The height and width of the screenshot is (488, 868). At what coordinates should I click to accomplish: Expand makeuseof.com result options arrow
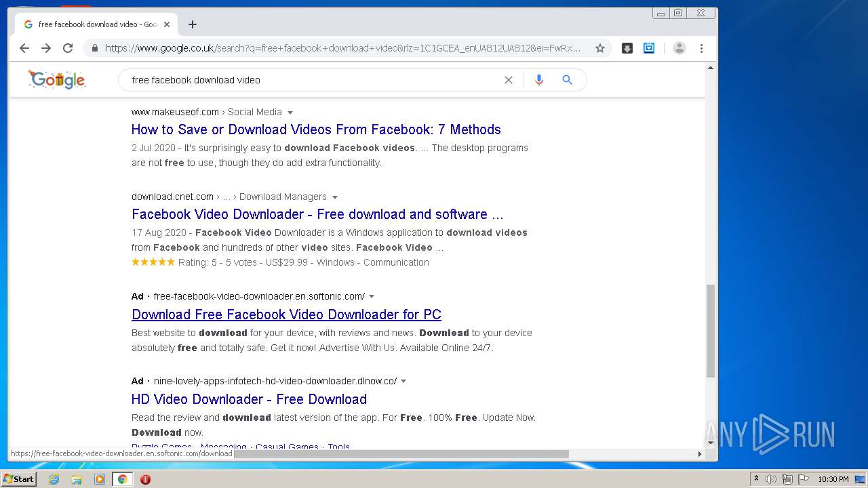point(290,113)
